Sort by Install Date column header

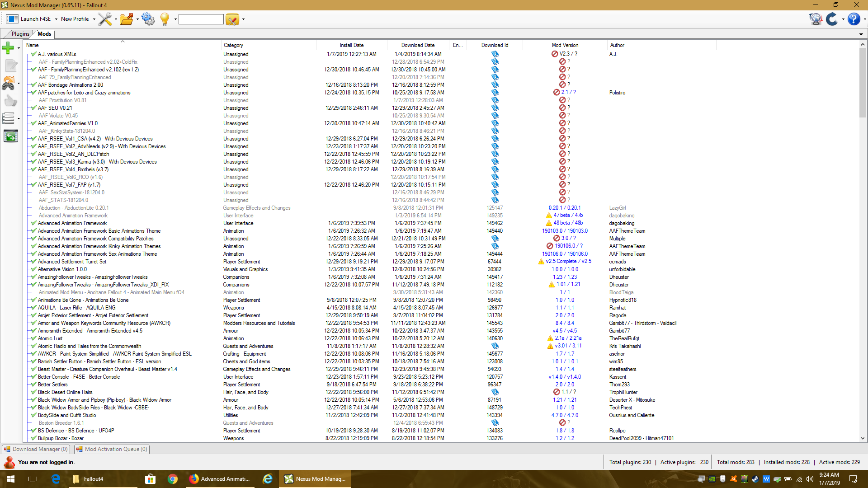coord(352,45)
